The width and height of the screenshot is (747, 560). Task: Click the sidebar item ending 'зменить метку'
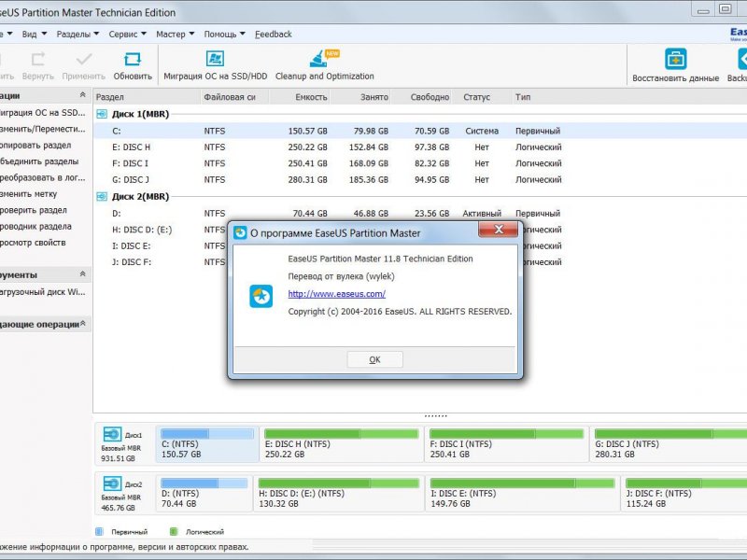point(29,194)
